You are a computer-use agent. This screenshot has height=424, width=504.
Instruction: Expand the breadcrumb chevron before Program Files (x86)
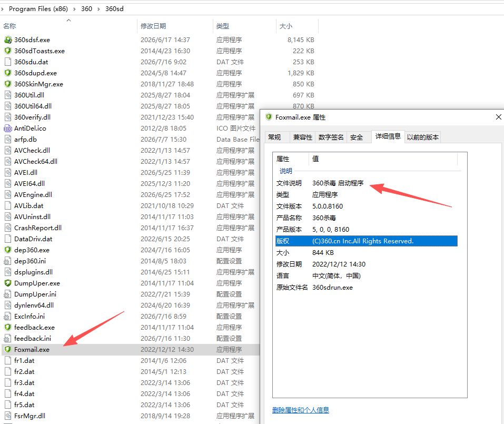click(x=2, y=9)
